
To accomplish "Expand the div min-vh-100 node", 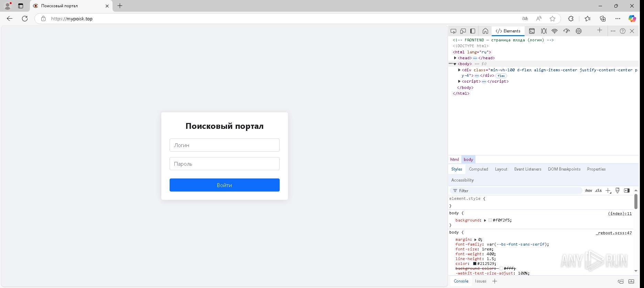I will 459,70.
